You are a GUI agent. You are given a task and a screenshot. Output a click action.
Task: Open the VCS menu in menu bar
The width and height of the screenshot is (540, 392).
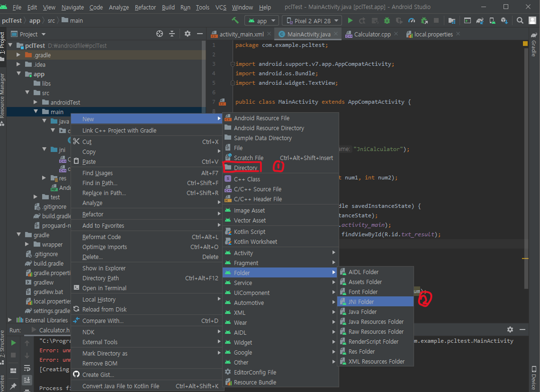(221, 7)
